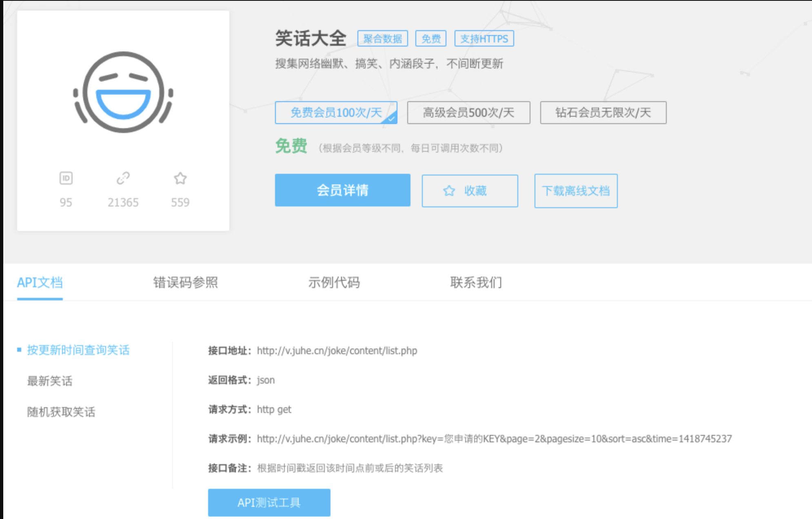Click the ID badge icon above 95
The width and height of the screenshot is (812, 519).
66,178
